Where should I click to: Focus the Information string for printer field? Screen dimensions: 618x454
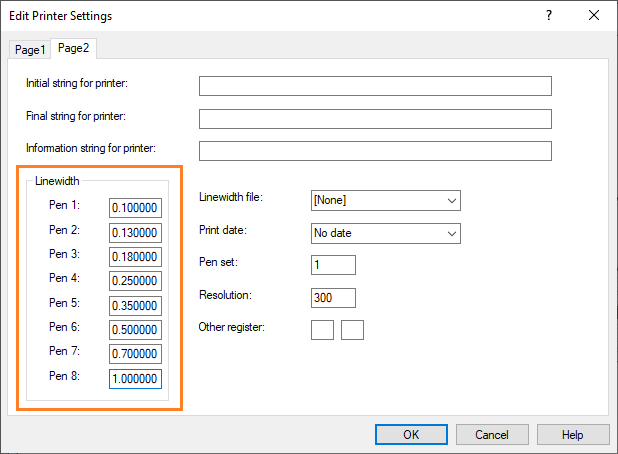pyautogui.click(x=375, y=151)
